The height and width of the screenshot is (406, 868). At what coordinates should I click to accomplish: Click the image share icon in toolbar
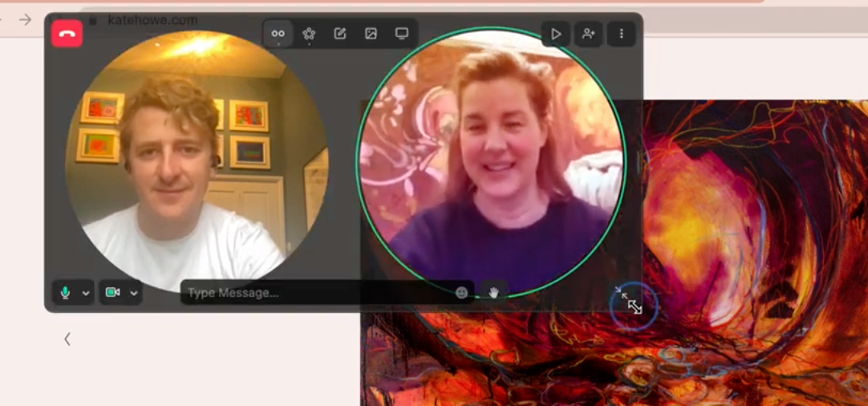click(371, 34)
